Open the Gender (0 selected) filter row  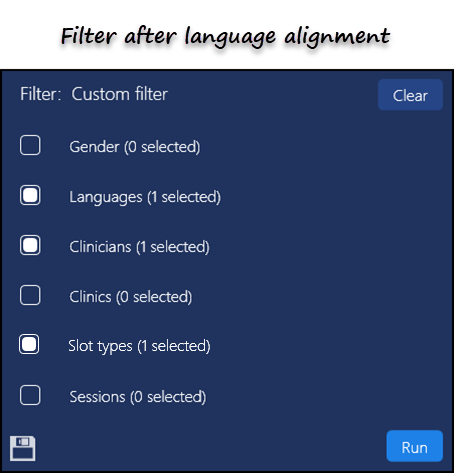pyautogui.click(x=135, y=147)
